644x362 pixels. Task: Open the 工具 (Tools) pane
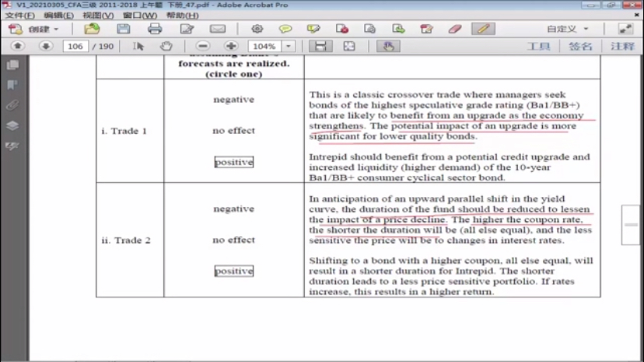tap(538, 47)
